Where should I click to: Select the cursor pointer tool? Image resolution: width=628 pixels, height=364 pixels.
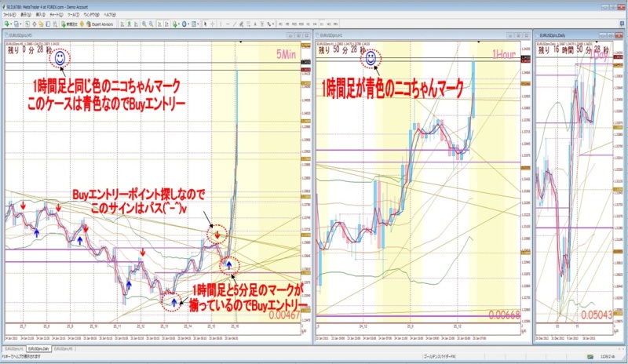(206, 24)
